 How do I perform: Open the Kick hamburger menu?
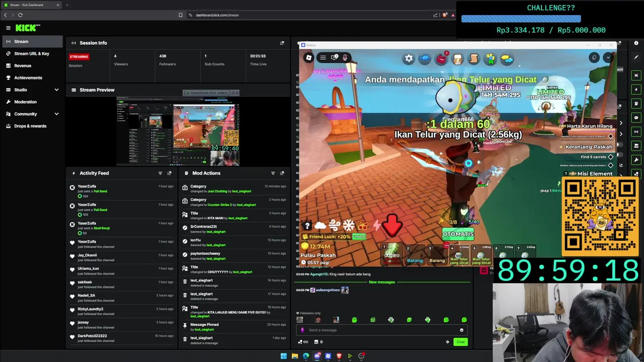click(8, 28)
